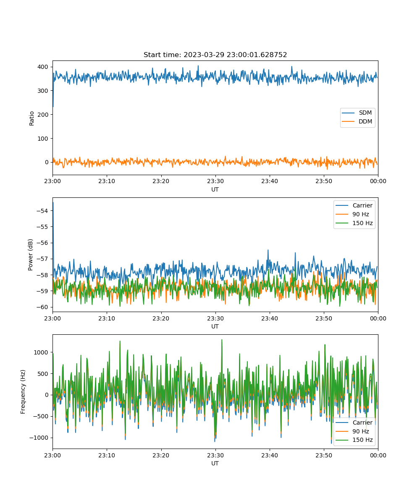Click orange line sample beside DDM
The image size is (420, 504).
click(349, 122)
